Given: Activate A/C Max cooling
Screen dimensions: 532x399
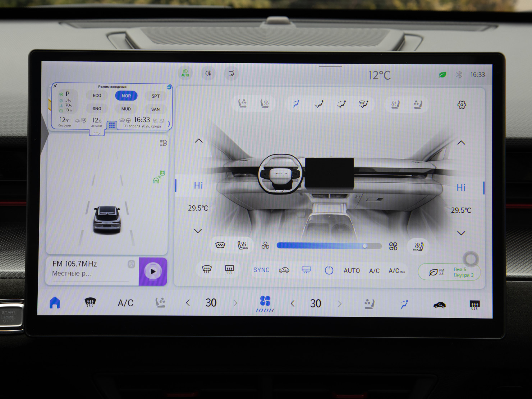Looking at the screenshot, I should [x=396, y=271].
